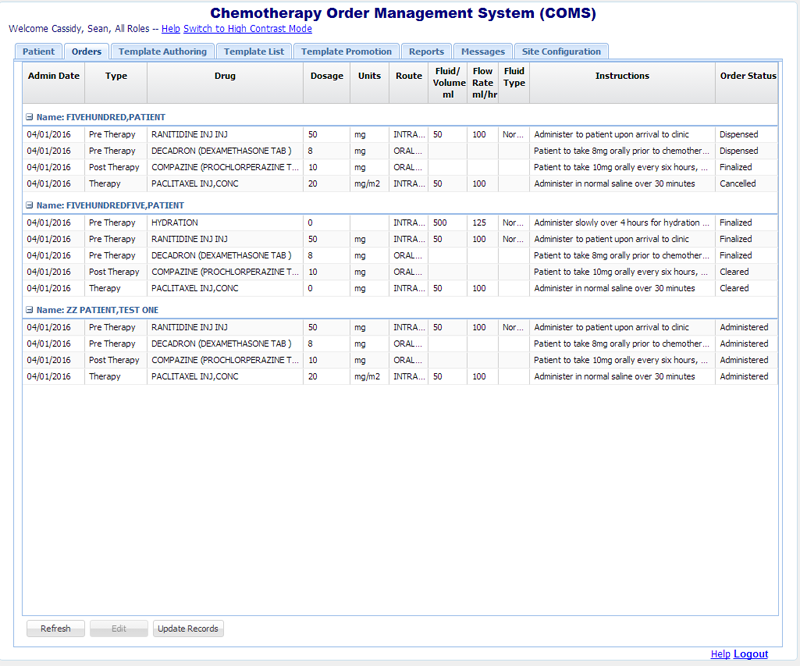800x666 pixels.
Task: Sort by Drug column header
Action: point(225,83)
